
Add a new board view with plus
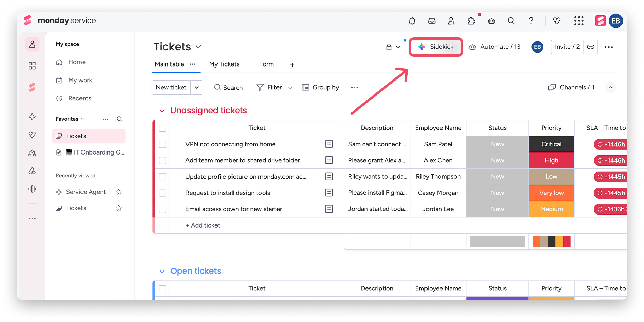[x=292, y=65]
